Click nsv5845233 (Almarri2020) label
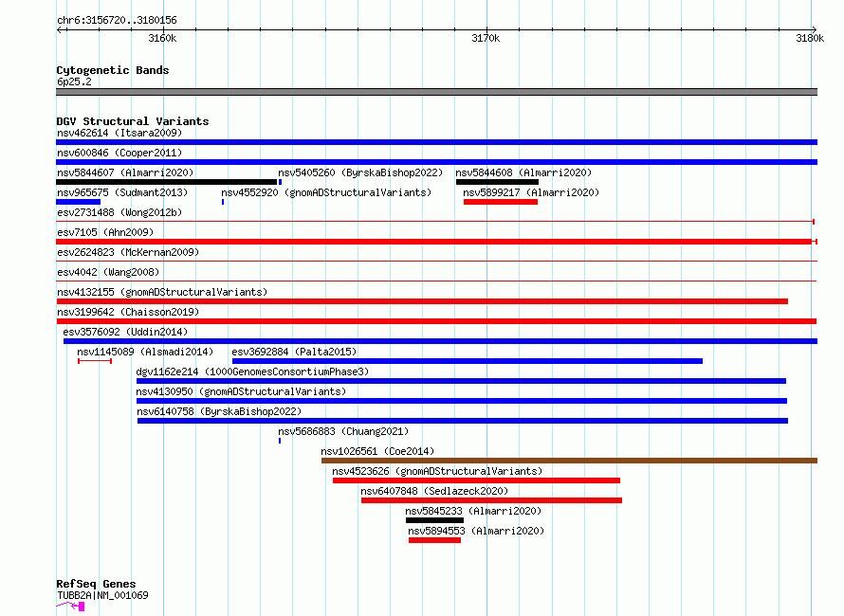Screen dimensions: 844x616 click(473, 511)
